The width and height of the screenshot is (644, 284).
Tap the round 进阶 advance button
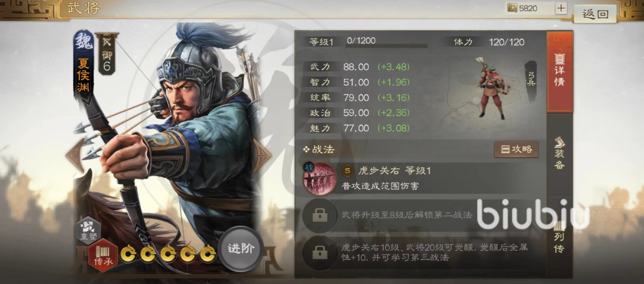coord(240,249)
